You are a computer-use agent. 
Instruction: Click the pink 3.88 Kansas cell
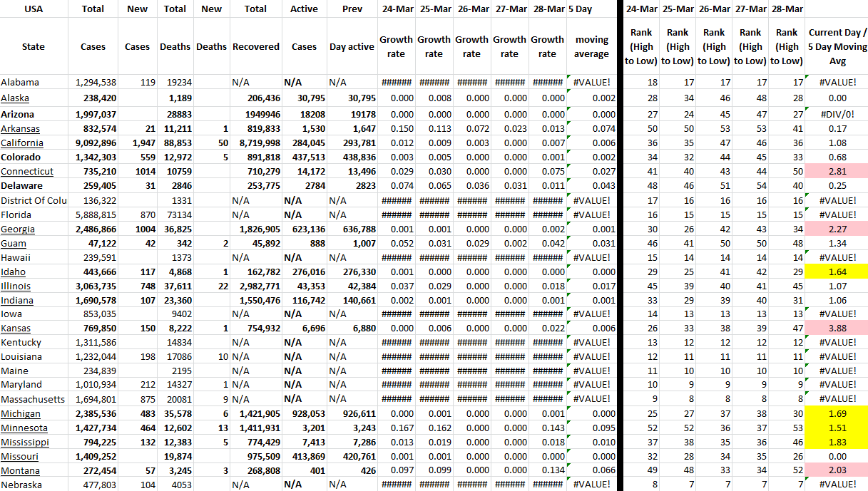point(837,329)
